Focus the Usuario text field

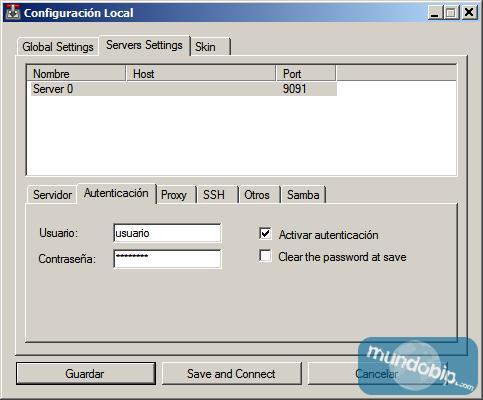167,233
